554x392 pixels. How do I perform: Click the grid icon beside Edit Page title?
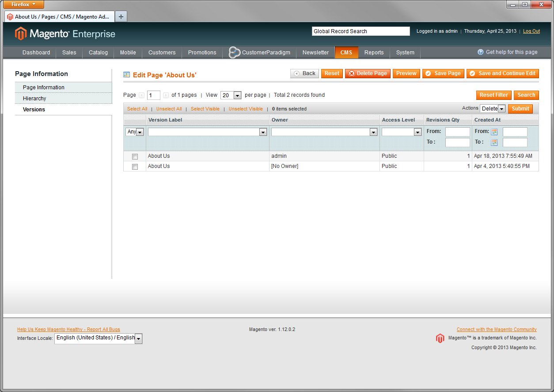127,75
